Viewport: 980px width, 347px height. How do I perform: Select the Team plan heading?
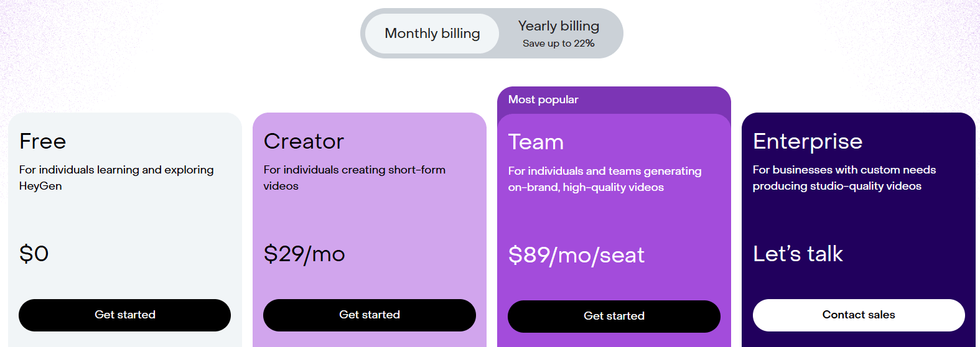point(536,142)
